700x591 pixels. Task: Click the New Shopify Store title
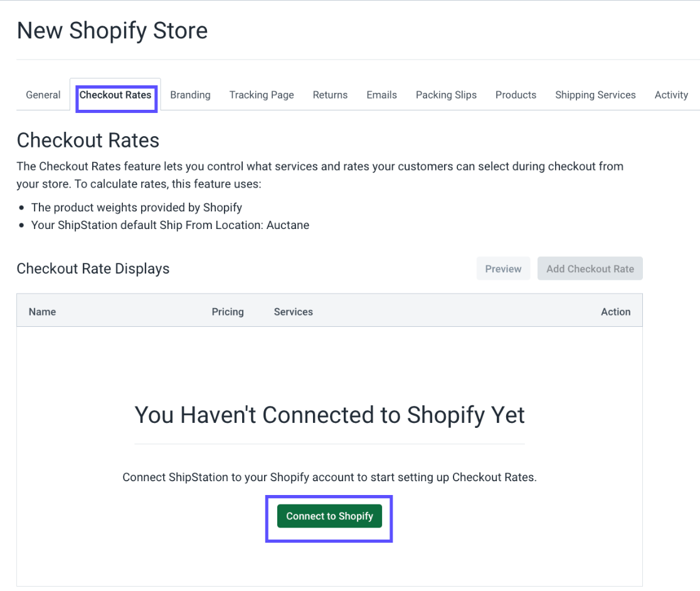(x=112, y=31)
